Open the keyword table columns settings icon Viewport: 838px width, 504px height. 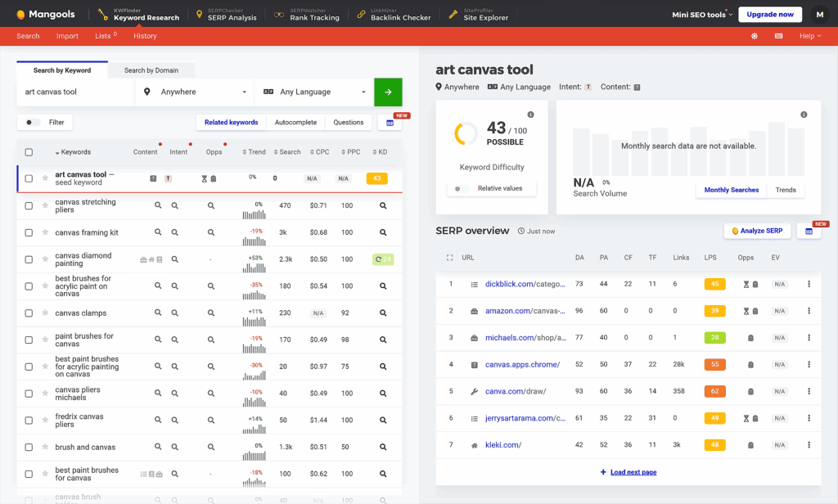click(390, 123)
